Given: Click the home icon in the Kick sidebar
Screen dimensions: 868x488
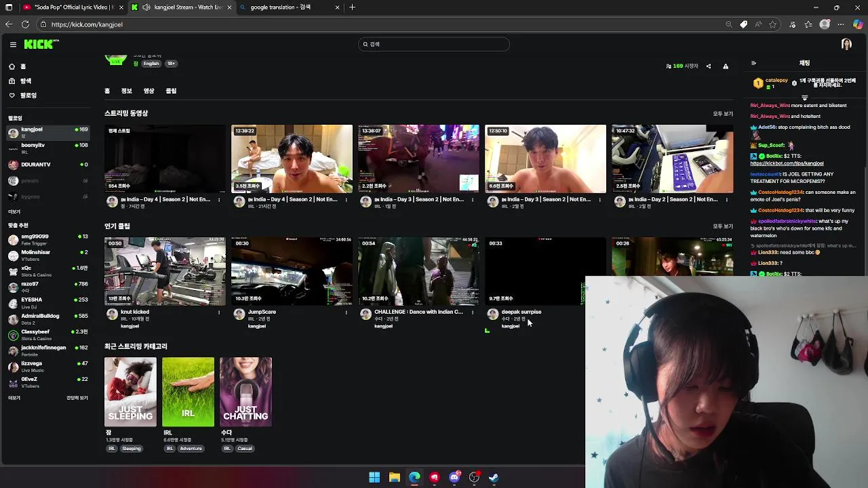Looking at the screenshot, I should click(12, 66).
